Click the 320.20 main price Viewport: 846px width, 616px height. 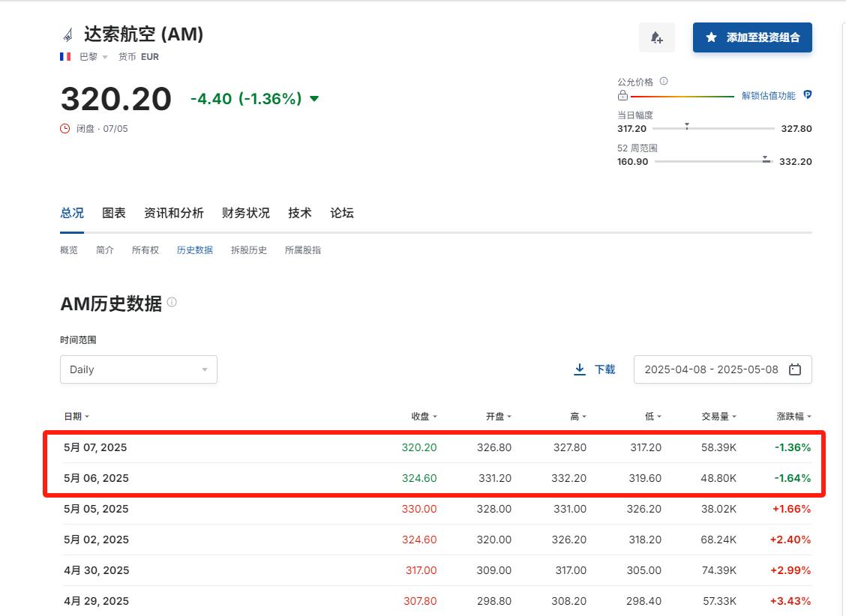point(116,99)
